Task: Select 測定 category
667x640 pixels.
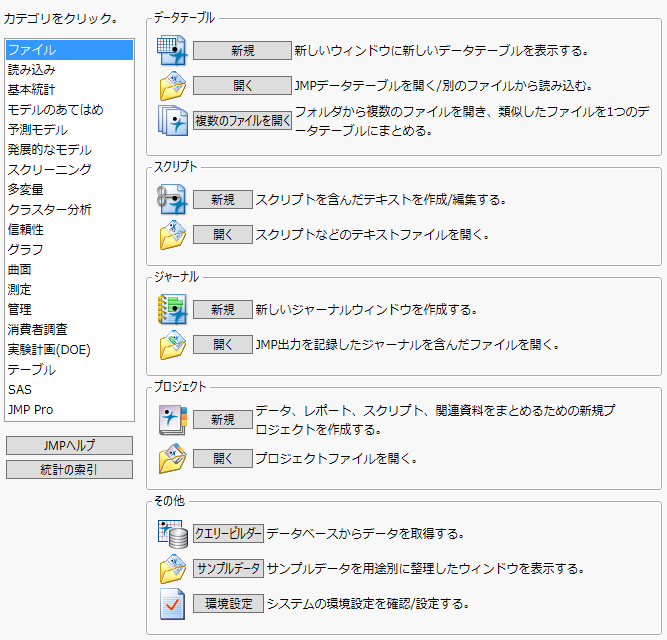Action: coord(69,290)
